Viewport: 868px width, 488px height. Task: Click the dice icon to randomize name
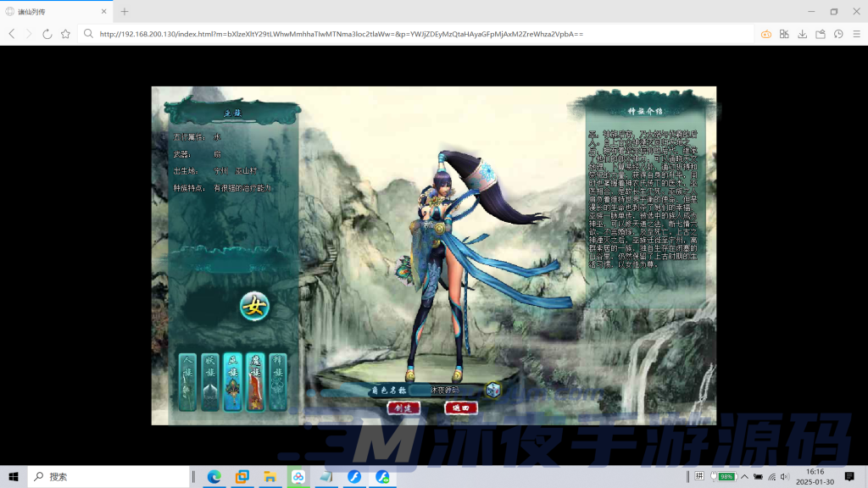(x=492, y=391)
